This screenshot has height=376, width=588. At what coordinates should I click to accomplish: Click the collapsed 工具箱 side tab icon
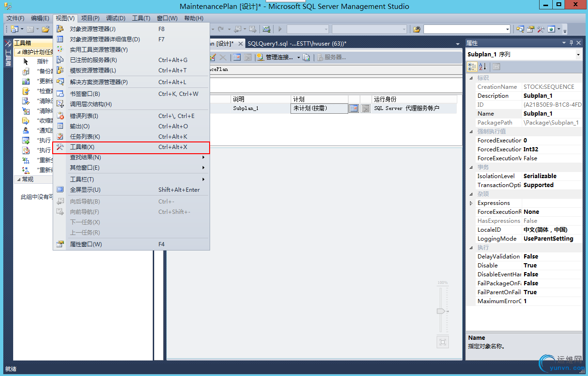(8, 43)
